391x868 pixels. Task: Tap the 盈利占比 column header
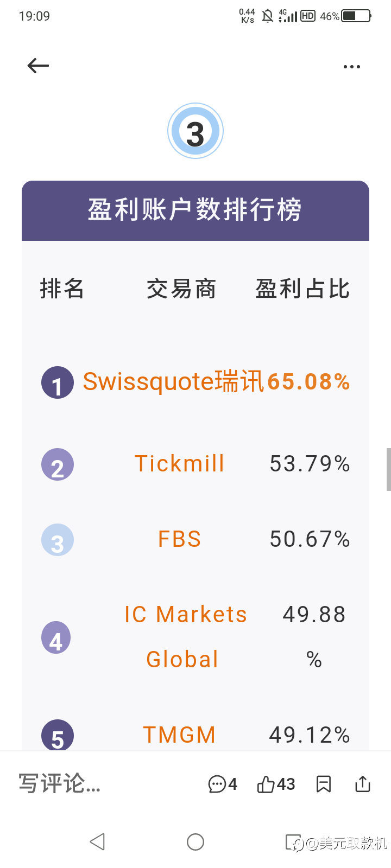pyautogui.click(x=302, y=289)
